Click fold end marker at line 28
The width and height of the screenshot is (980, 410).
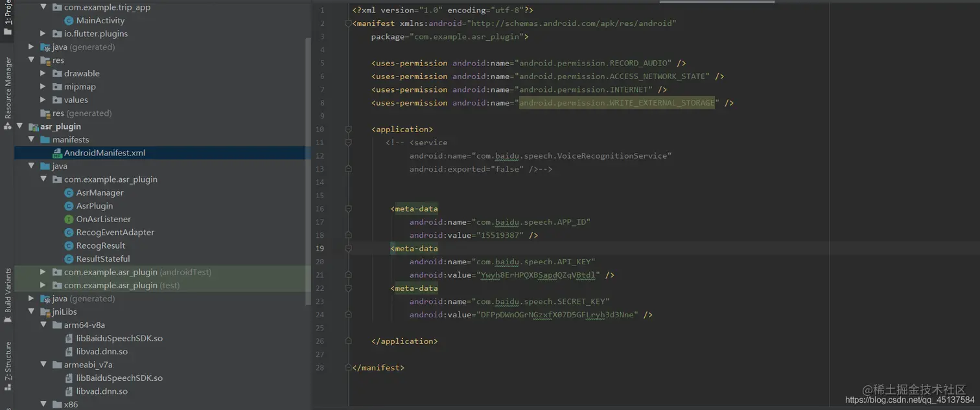pyautogui.click(x=349, y=367)
